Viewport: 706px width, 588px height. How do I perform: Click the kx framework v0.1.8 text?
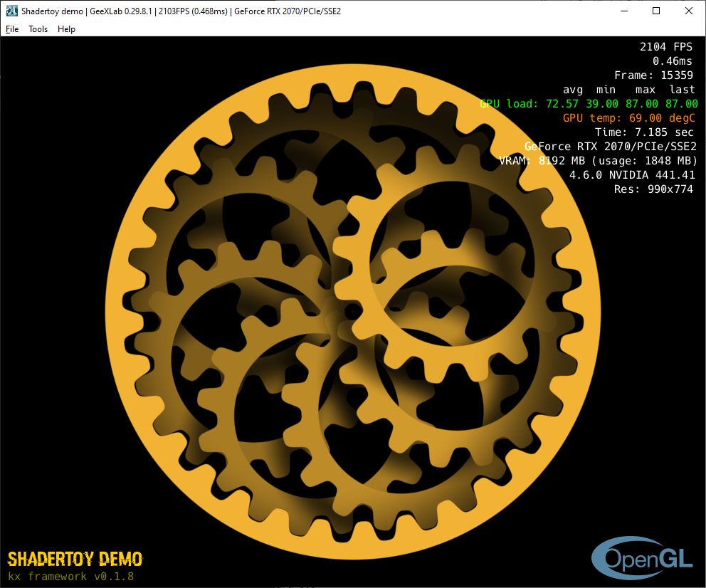coord(71,577)
